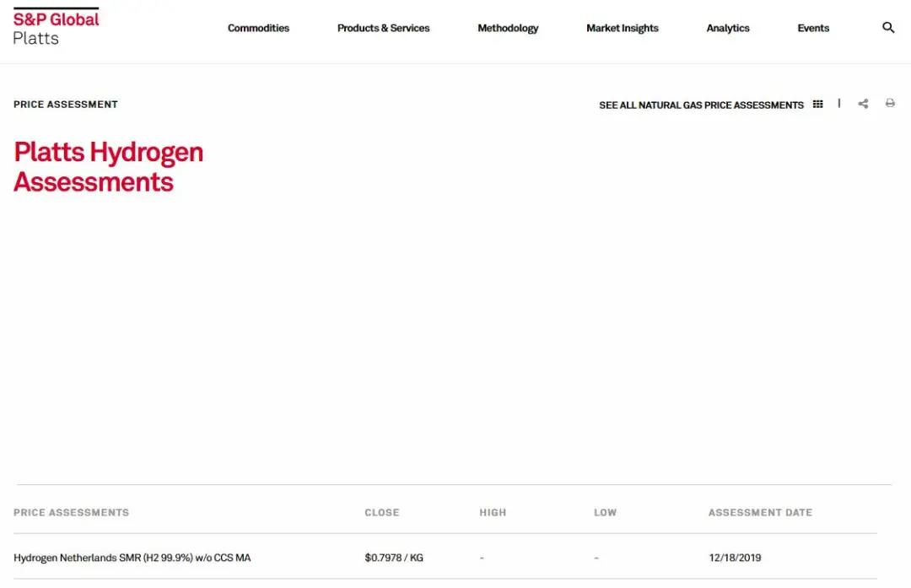Click the 12/18/2019 assessment date cell

[x=735, y=558]
